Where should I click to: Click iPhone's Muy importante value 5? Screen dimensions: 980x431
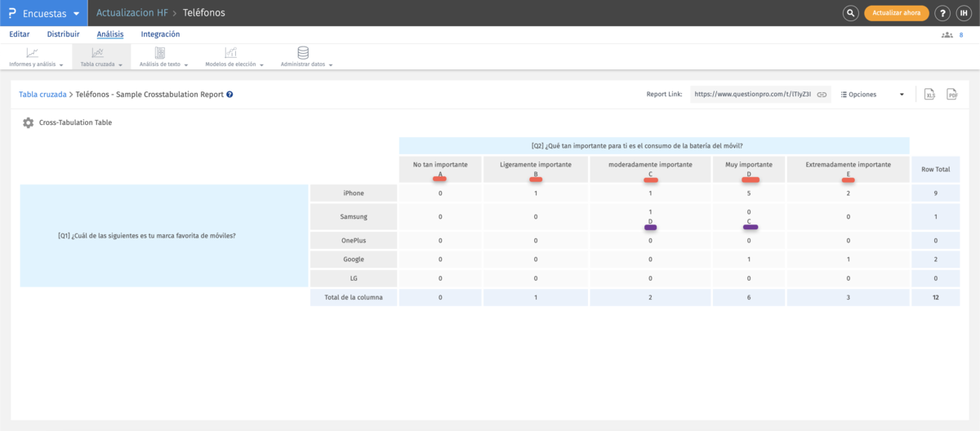click(749, 193)
